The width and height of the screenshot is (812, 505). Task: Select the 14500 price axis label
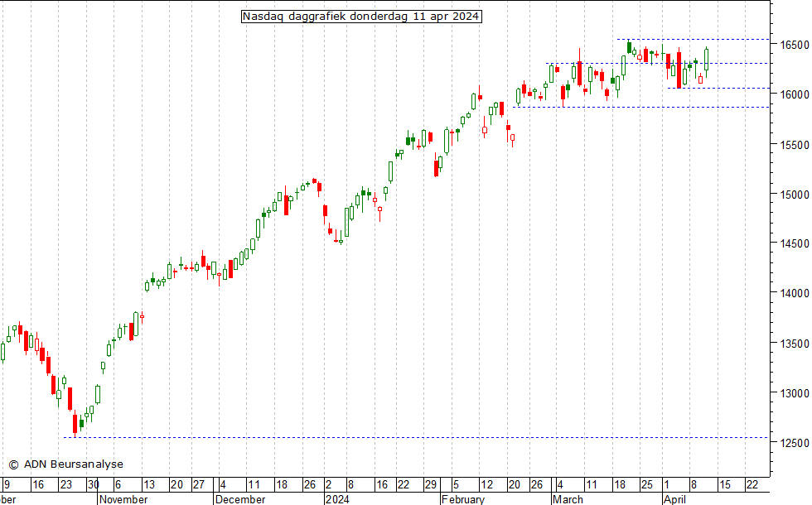pyautogui.click(x=795, y=243)
